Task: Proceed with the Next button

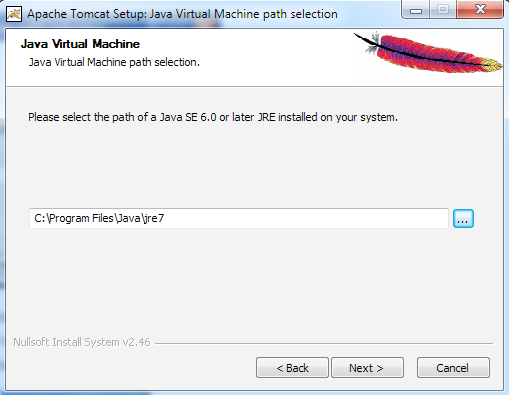Action: click(367, 368)
